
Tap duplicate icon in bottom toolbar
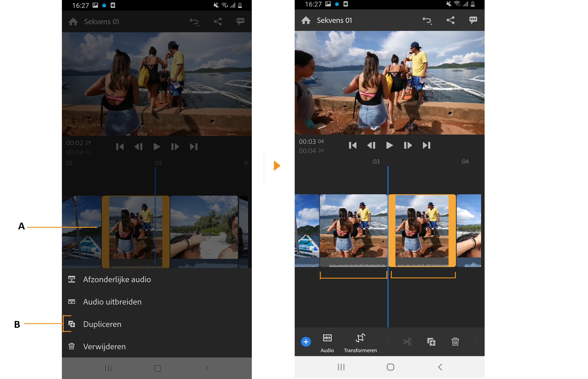point(431,342)
